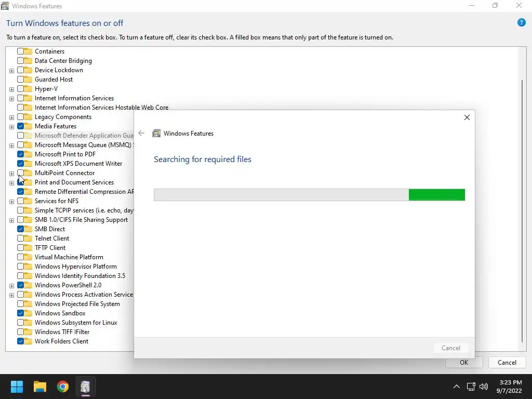The image size is (532, 399).
Task: Click the Hyper-V folder icon
Action: [x=28, y=88]
